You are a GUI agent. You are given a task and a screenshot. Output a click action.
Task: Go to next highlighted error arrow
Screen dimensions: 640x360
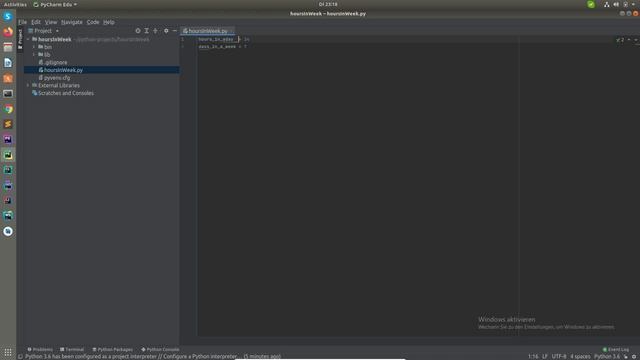[x=636, y=40]
